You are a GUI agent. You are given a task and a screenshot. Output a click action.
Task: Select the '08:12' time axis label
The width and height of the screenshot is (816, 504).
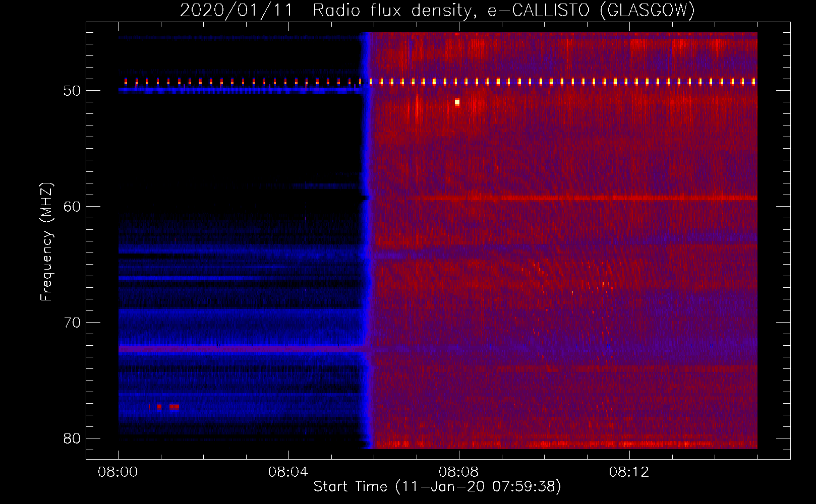[x=629, y=472]
